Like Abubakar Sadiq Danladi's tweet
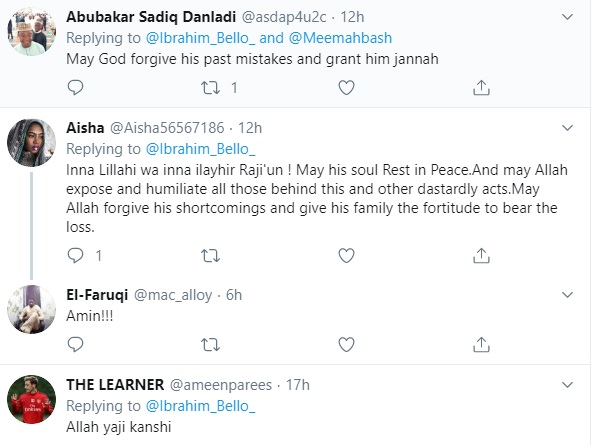The width and height of the screenshot is (604, 445). pos(347,88)
